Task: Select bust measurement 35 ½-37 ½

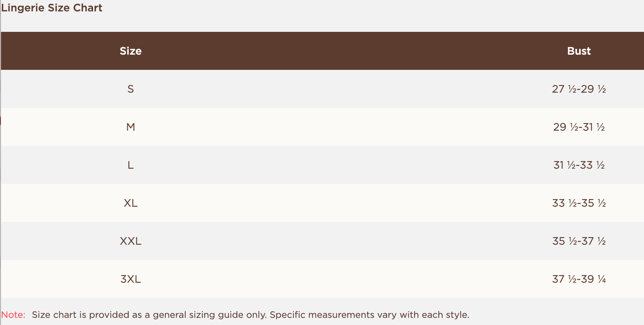Action: pyautogui.click(x=579, y=241)
